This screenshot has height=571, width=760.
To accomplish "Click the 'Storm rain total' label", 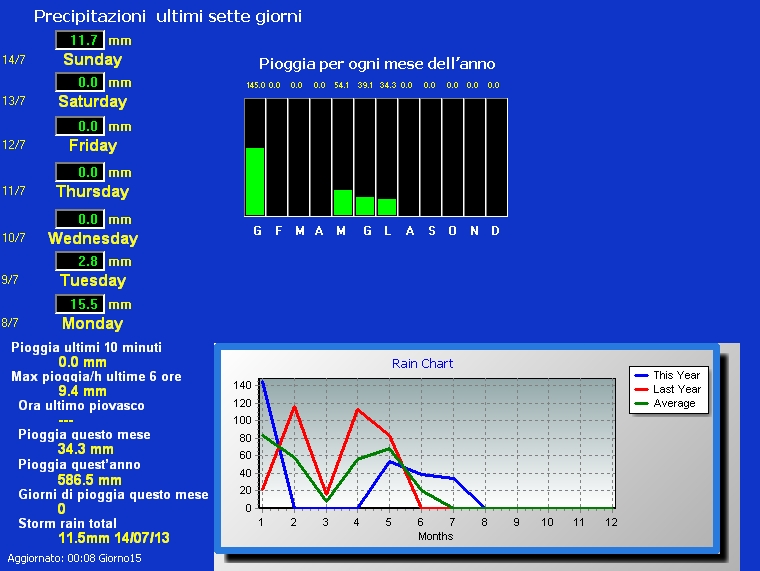I will coord(67,523).
